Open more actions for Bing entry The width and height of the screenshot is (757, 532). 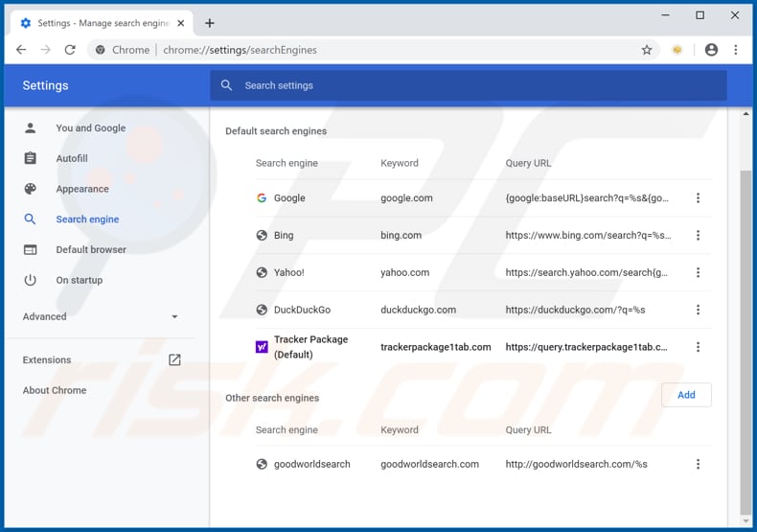(698, 236)
